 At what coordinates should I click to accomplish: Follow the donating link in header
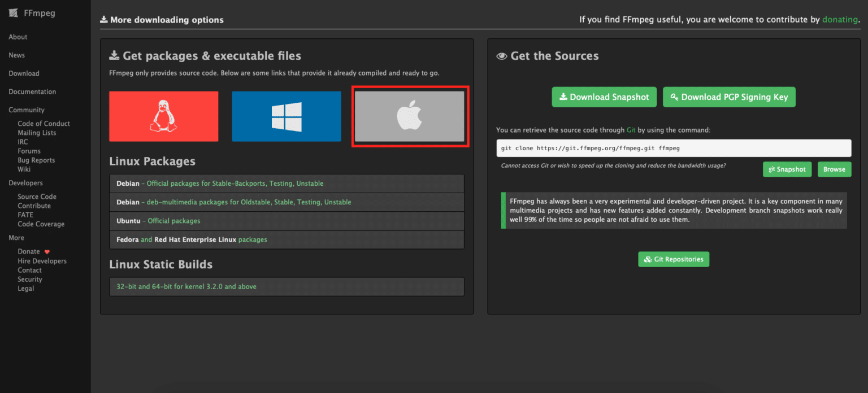(840, 20)
